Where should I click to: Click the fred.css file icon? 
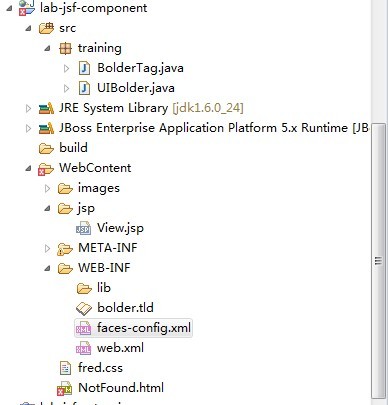[65, 368]
